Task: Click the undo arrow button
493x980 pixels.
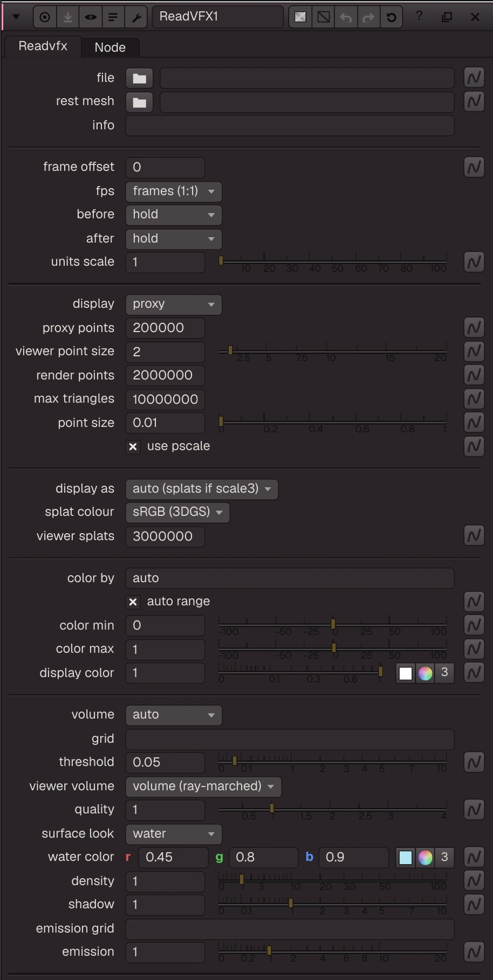Action: 346,17
